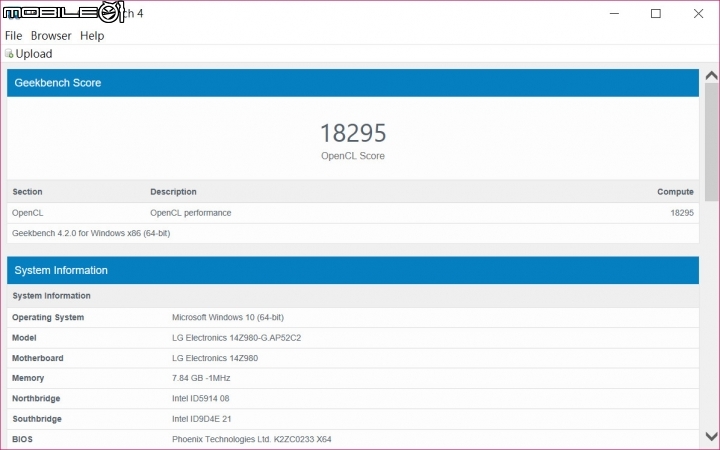Open the Help menu

point(92,36)
